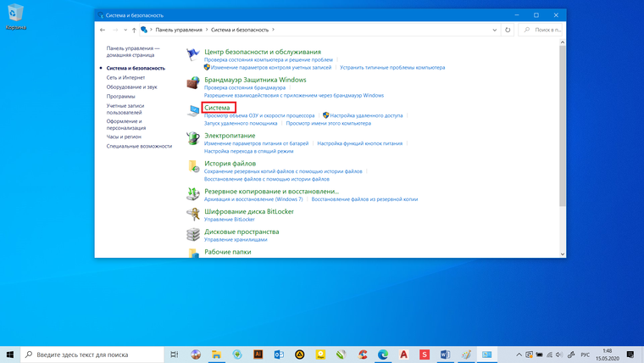Click the Резервное копирование и восстановление icon

192,194
